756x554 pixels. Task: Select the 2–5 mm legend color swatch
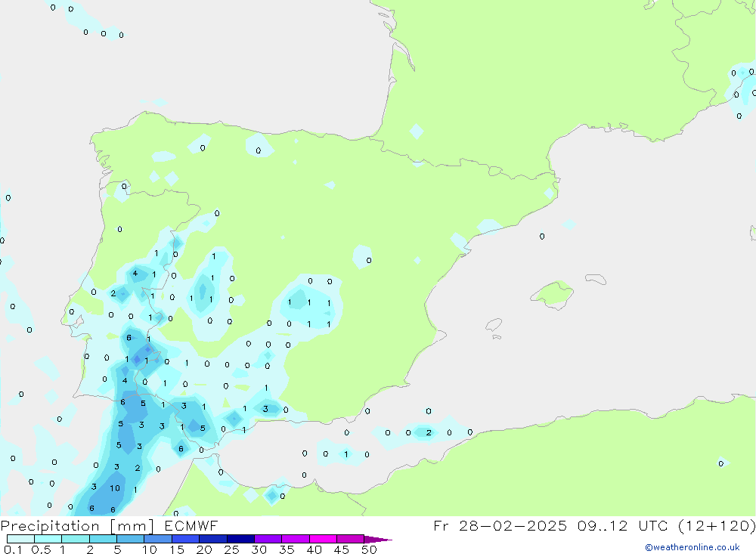point(103,539)
